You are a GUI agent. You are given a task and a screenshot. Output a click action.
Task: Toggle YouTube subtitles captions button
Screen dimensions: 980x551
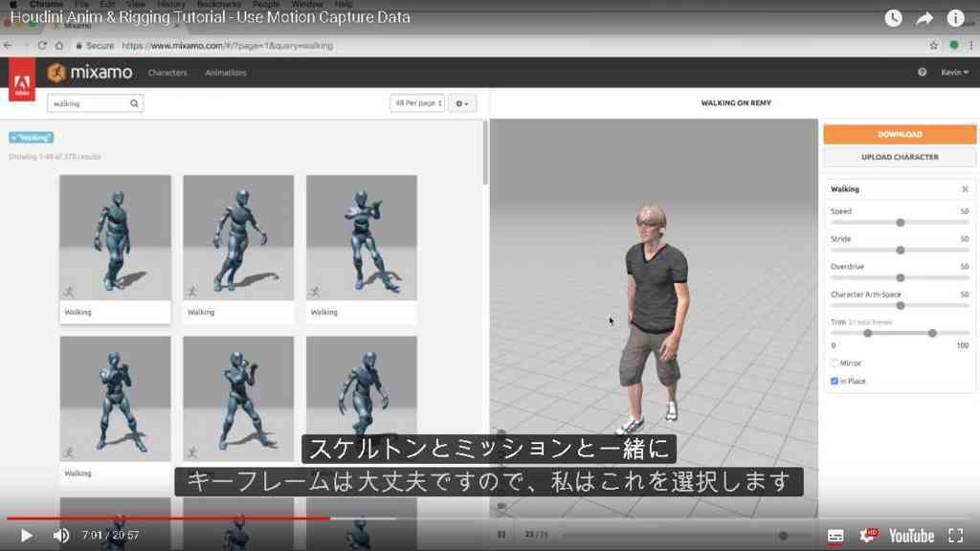[x=835, y=536]
